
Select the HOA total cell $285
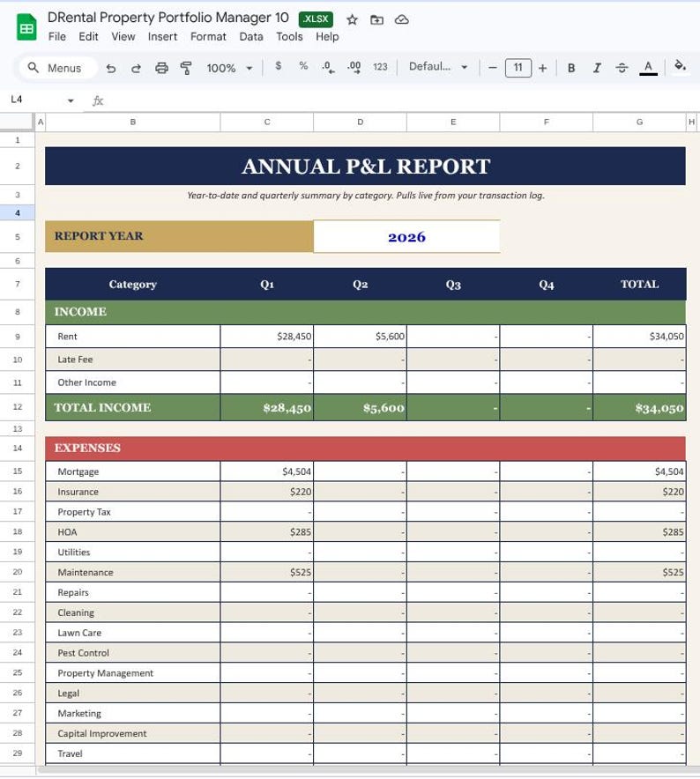click(639, 531)
